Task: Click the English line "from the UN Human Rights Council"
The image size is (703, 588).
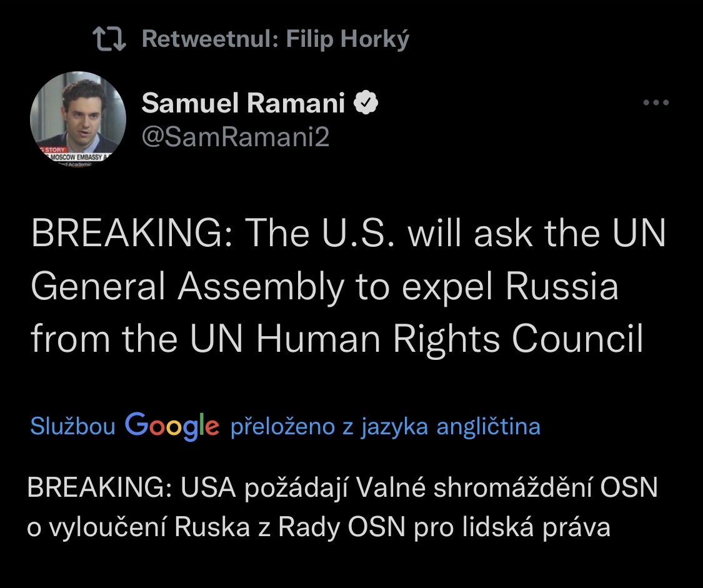Action: point(337,339)
